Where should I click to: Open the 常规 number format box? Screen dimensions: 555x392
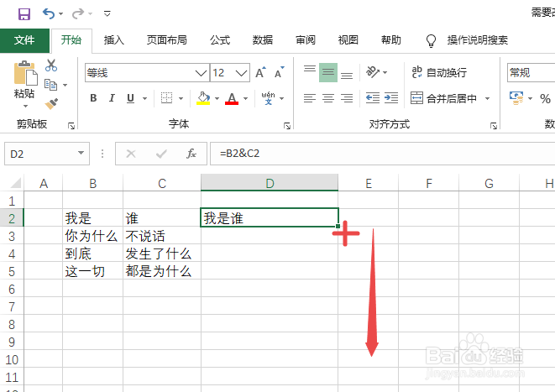point(531,73)
